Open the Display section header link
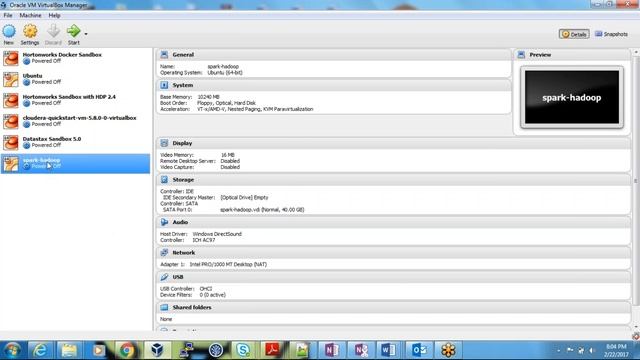 [182, 143]
